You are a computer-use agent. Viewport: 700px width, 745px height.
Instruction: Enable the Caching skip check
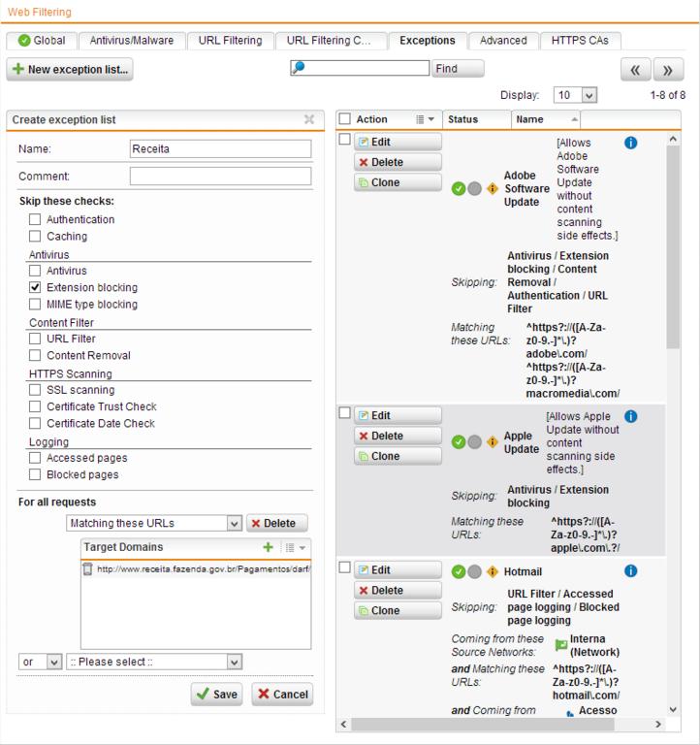(35, 236)
